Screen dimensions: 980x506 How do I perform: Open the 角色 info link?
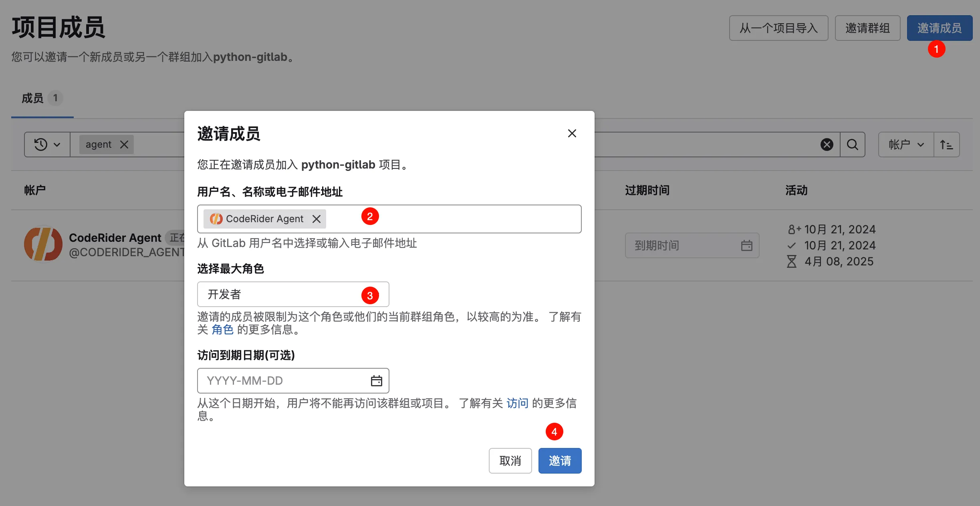(222, 329)
